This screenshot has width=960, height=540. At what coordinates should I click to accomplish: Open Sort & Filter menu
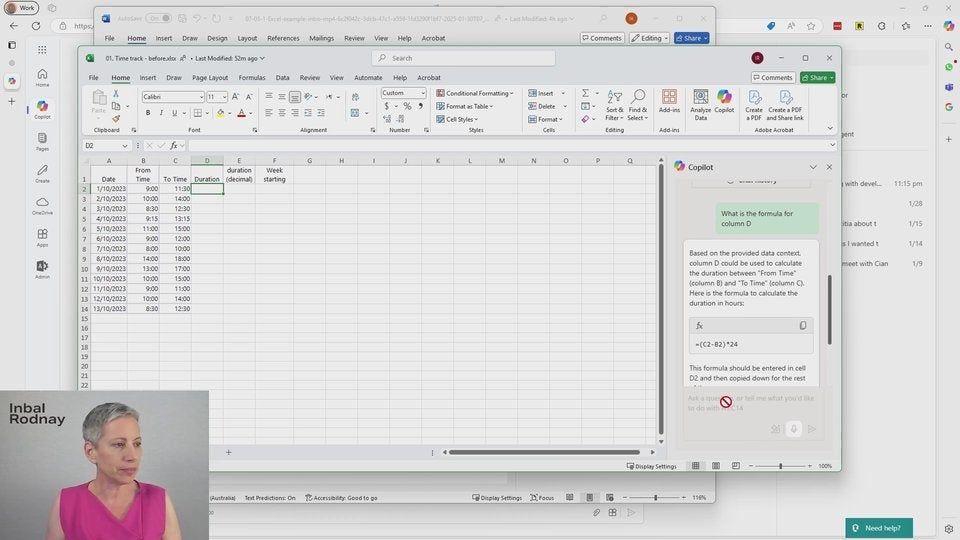click(614, 105)
